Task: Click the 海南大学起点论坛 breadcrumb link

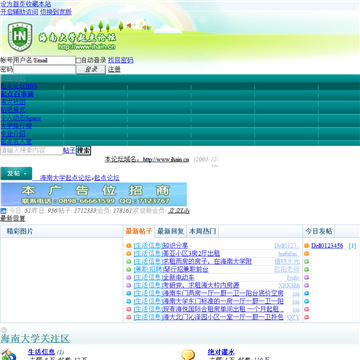Action: click(65, 178)
